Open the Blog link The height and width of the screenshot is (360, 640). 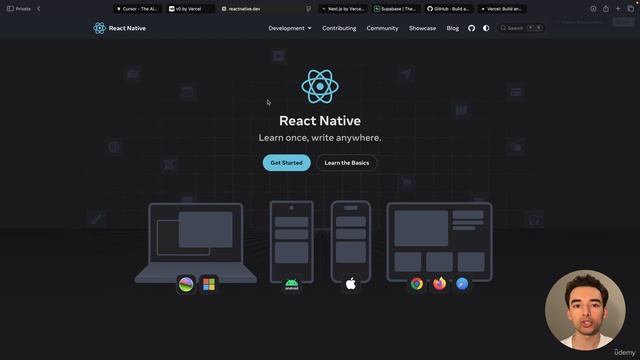pos(453,28)
